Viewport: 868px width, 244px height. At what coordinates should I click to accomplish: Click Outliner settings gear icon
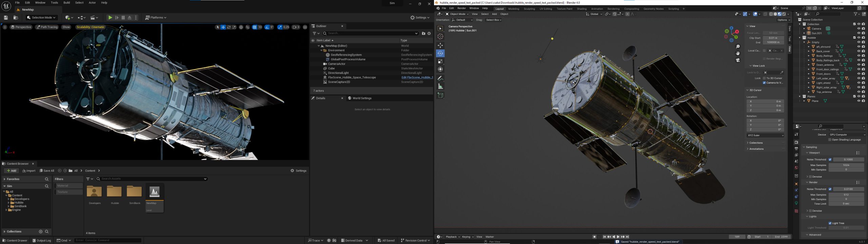[x=429, y=33]
